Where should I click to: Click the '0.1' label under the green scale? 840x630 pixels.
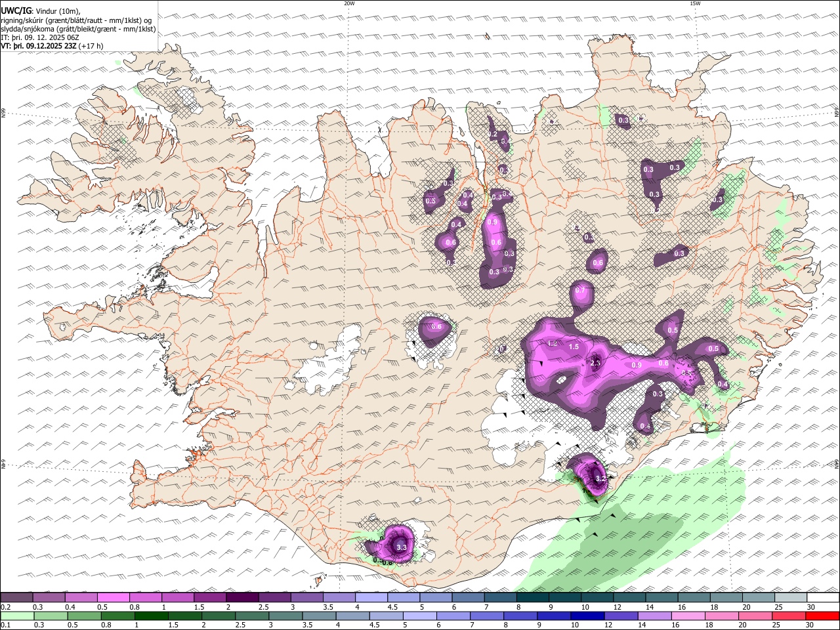coord(5,625)
